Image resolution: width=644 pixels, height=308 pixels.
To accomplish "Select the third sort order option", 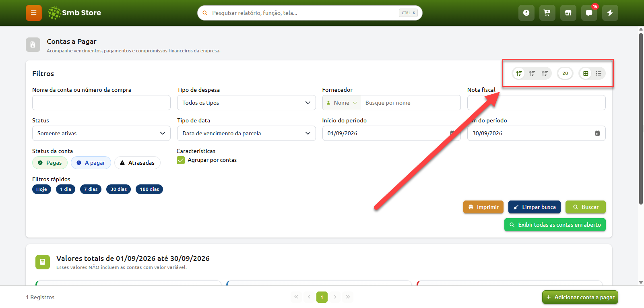I will pos(545,73).
